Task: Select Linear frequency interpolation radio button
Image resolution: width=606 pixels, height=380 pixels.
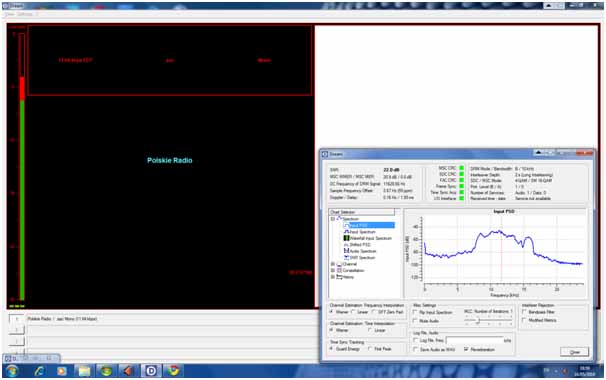Action: [354, 312]
